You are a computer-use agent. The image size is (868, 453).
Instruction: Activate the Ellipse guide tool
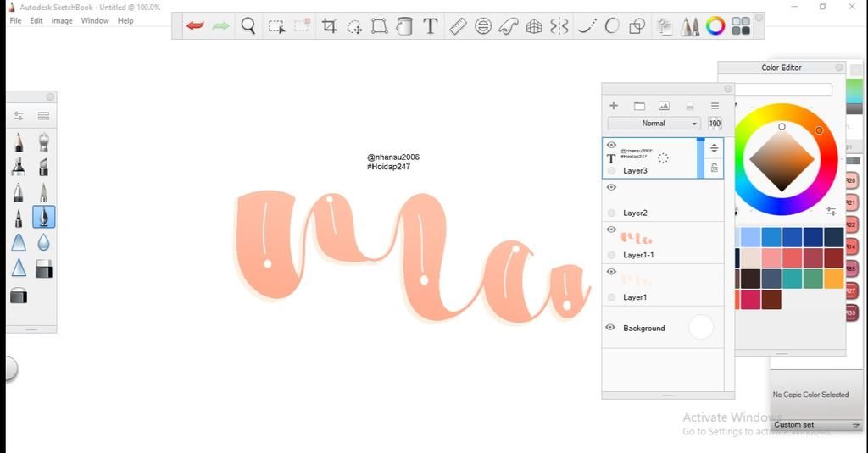(x=483, y=26)
